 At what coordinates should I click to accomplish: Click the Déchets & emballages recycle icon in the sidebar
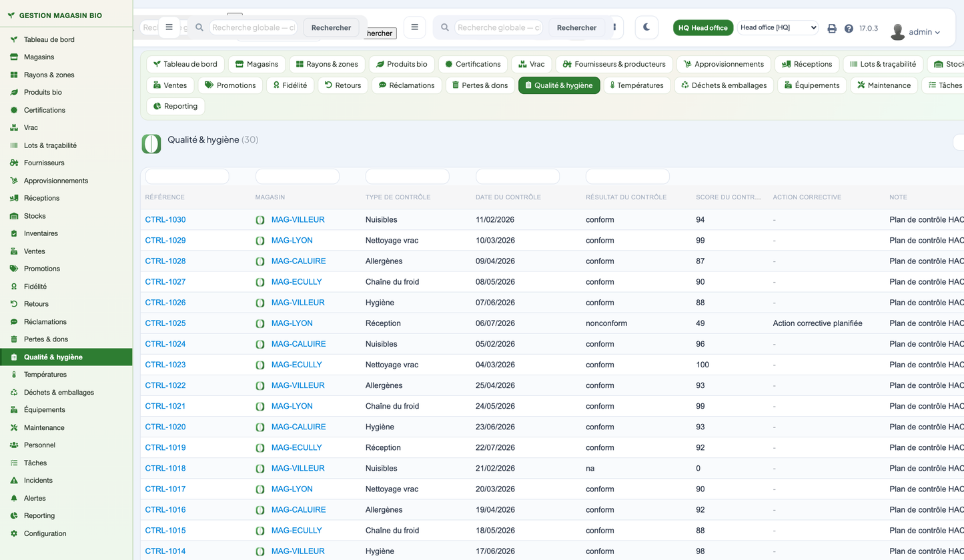click(14, 392)
